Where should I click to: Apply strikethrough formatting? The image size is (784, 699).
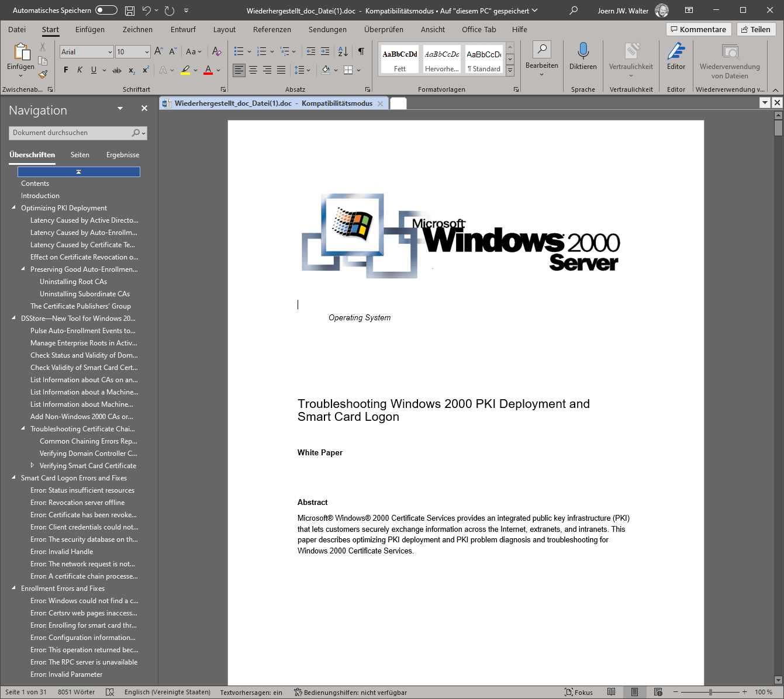tap(117, 70)
